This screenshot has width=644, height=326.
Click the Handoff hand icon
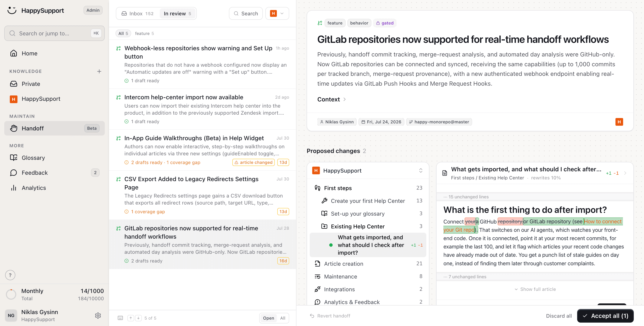13,128
